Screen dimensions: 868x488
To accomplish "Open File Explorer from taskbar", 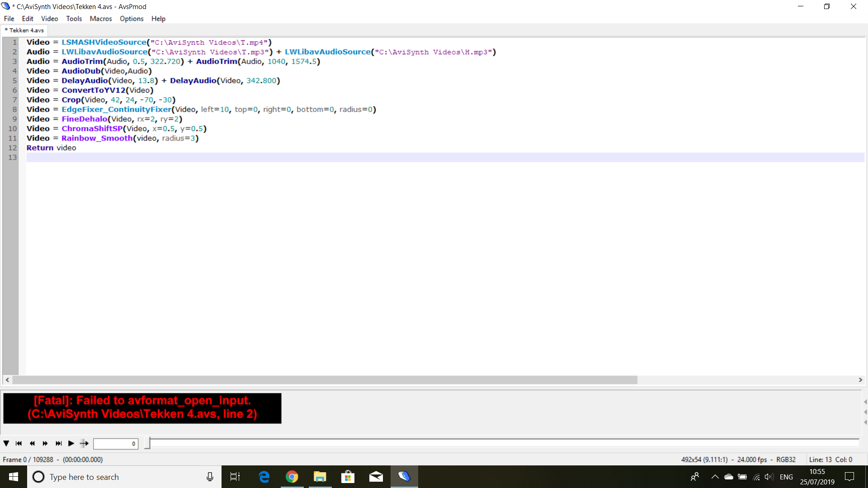I will pyautogui.click(x=320, y=477).
